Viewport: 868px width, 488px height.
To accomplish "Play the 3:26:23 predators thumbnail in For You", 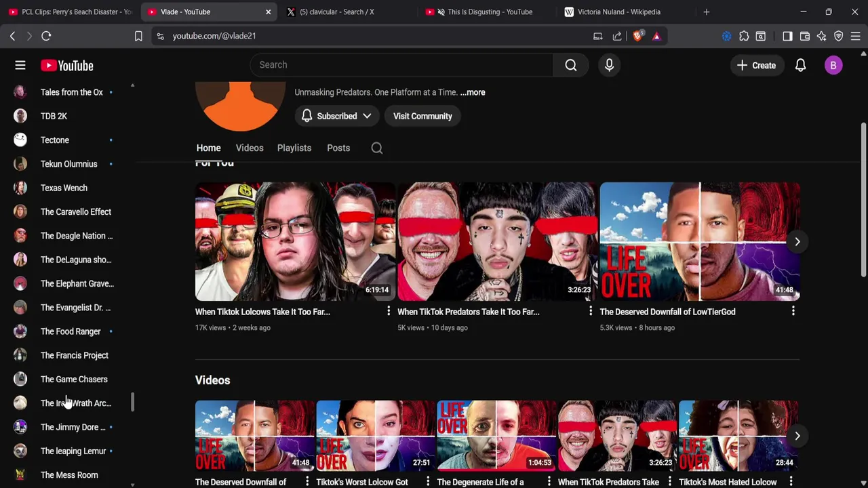I will point(497,241).
